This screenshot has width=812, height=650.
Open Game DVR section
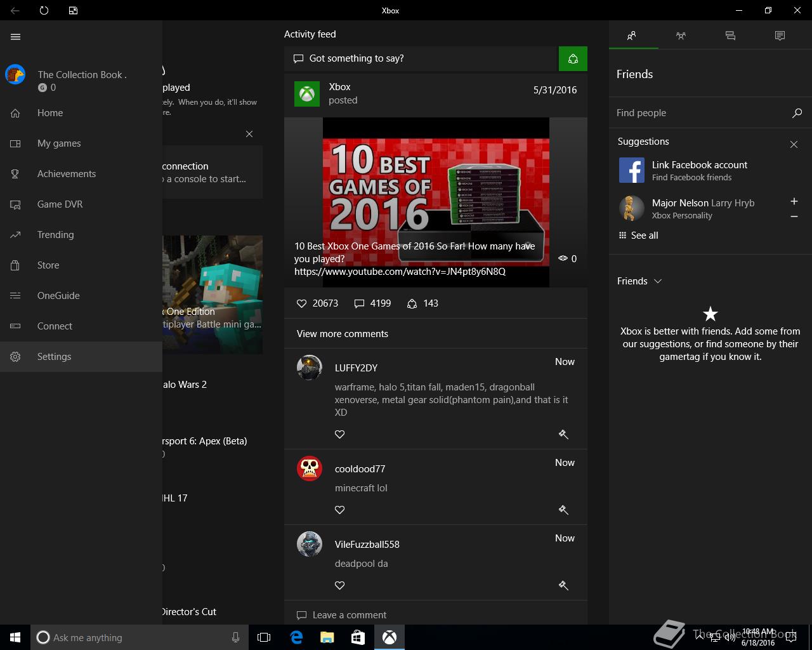81,204
